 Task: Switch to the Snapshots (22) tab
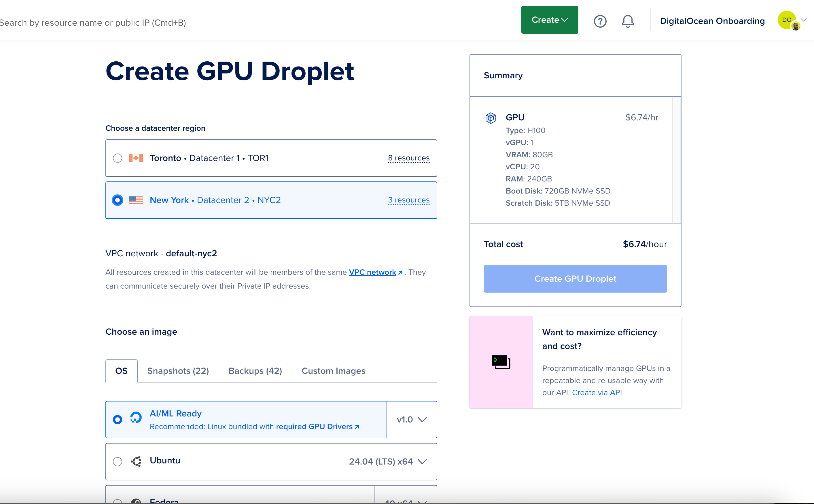(178, 371)
